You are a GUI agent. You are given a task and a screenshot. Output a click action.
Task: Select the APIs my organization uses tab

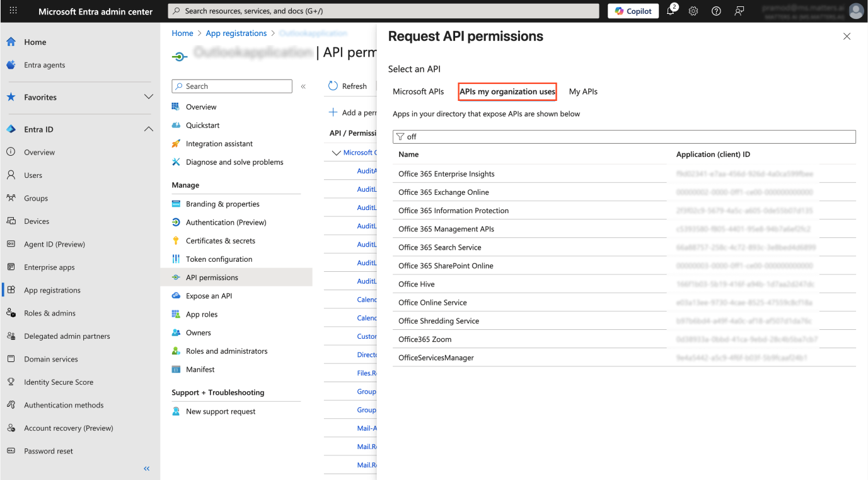click(x=507, y=91)
